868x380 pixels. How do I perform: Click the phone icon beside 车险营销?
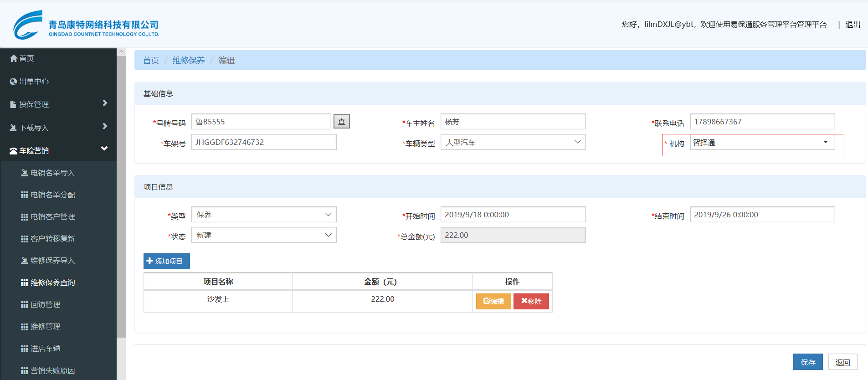(14, 151)
